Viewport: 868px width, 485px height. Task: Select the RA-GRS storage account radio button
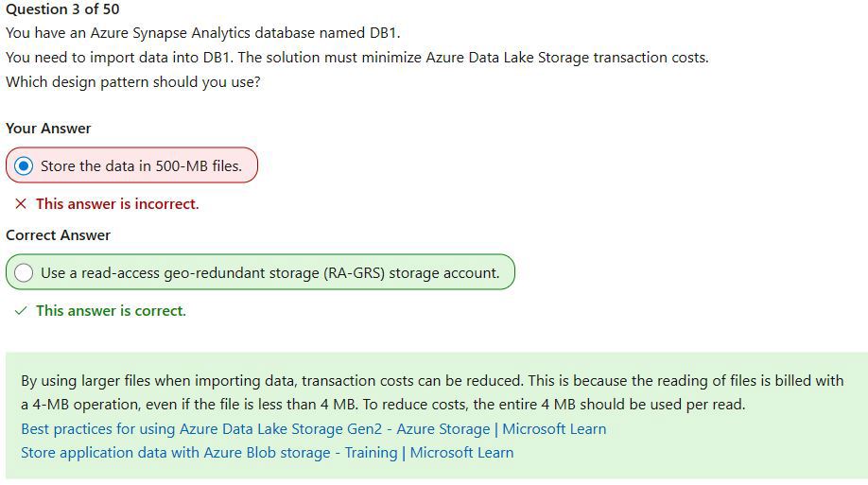(24, 272)
